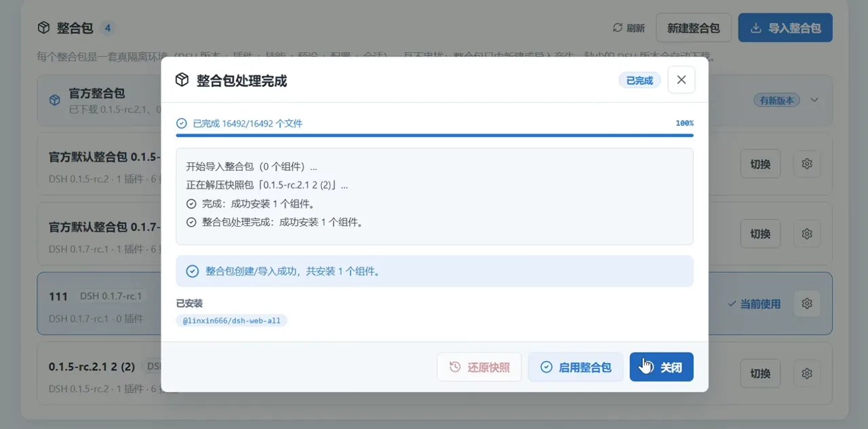Click the 刷新 button in the background

[x=629, y=28]
